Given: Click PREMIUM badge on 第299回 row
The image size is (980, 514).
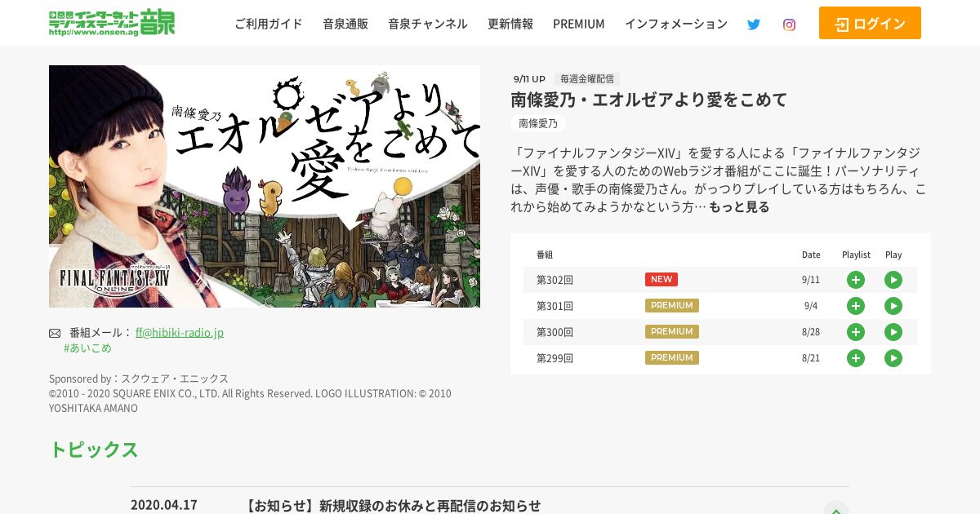Looking at the screenshot, I should (x=672, y=357).
